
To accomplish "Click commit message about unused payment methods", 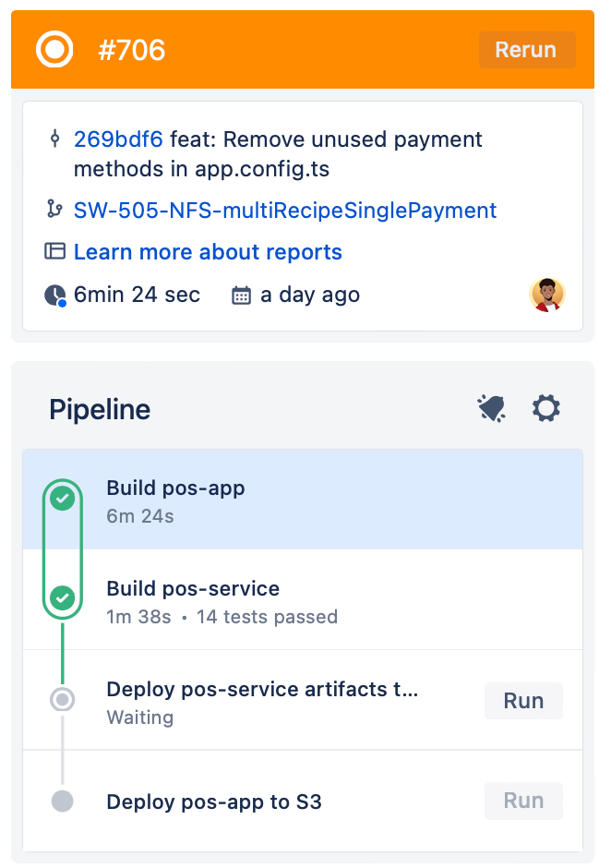I will point(278,154).
